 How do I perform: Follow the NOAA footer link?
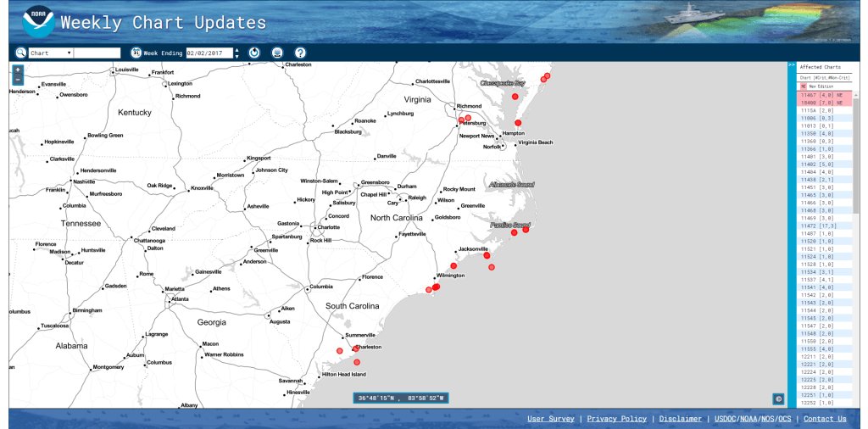tap(749, 419)
